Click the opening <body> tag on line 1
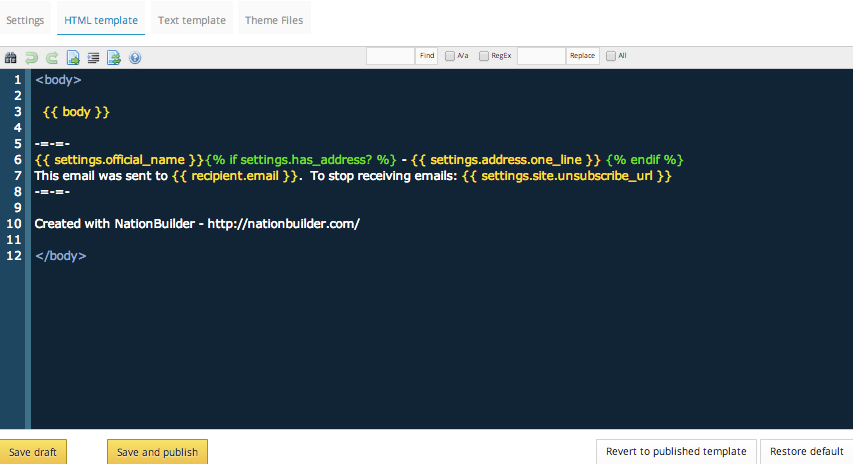The height and width of the screenshot is (464, 853). click(58, 80)
